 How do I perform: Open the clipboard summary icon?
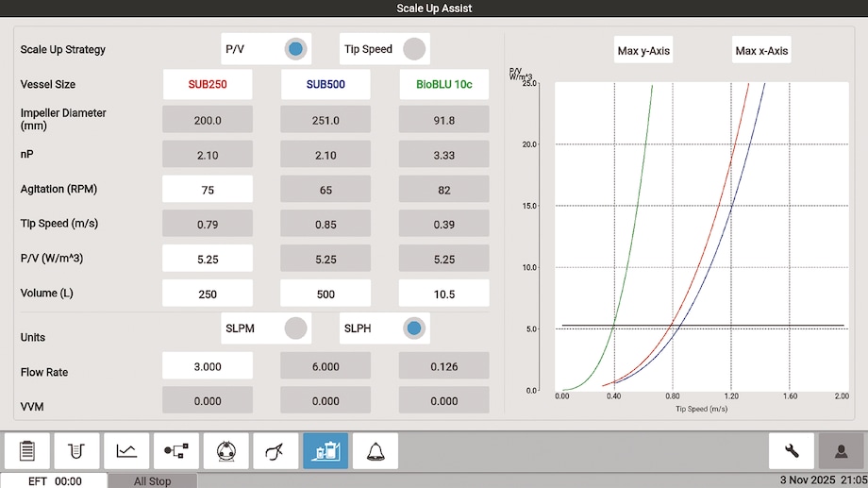click(27, 451)
